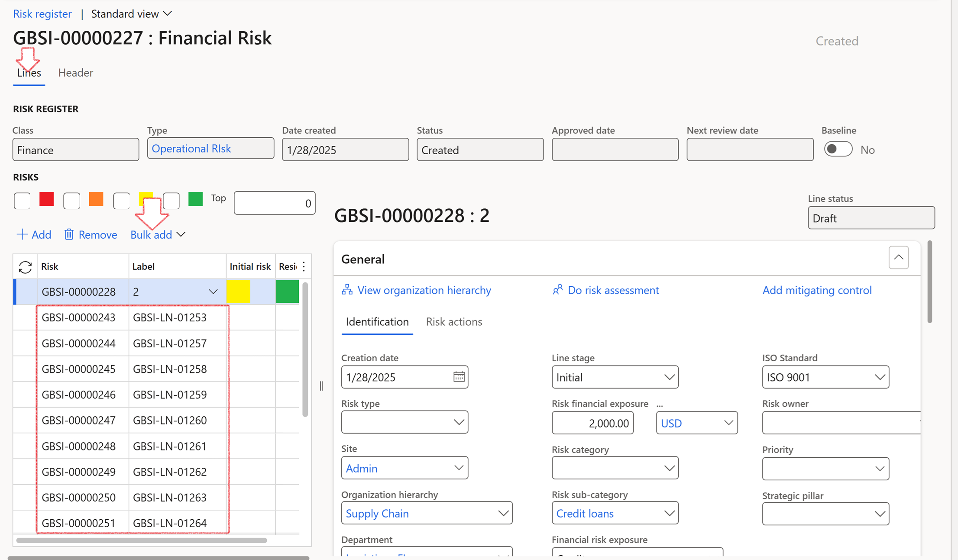Click the plus icon for Add
The width and height of the screenshot is (958, 560).
pyautogui.click(x=22, y=234)
